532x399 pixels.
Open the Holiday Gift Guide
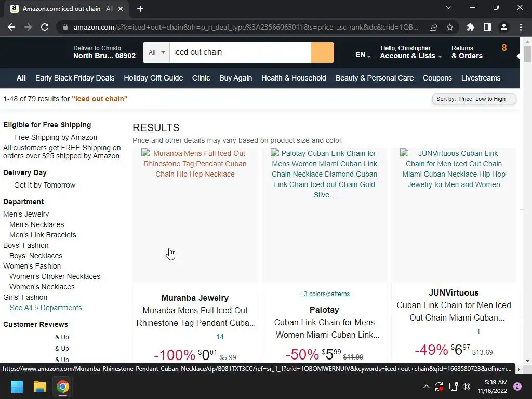[153, 78]
